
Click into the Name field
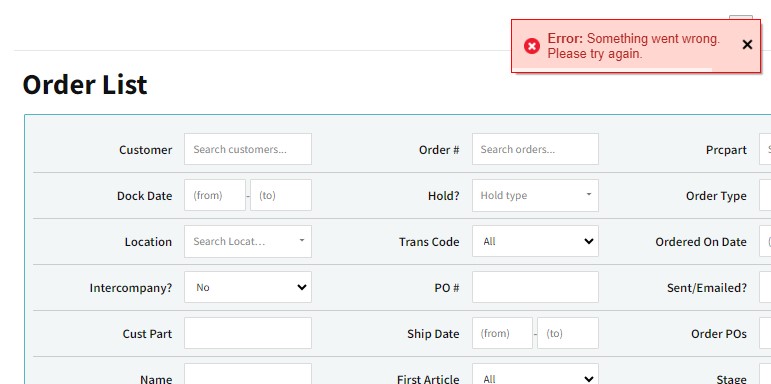(248, 376)
